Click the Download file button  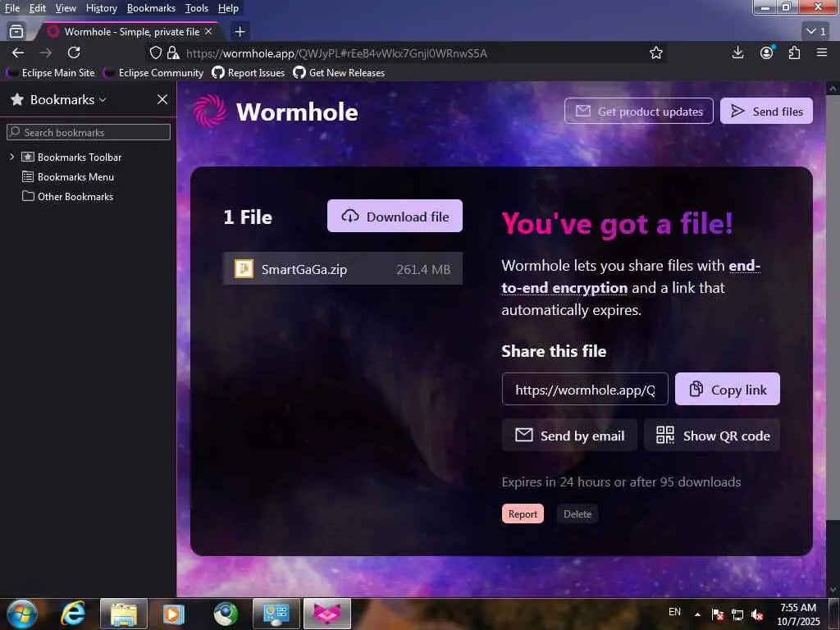pyautogui.click(x=395, y=216)
